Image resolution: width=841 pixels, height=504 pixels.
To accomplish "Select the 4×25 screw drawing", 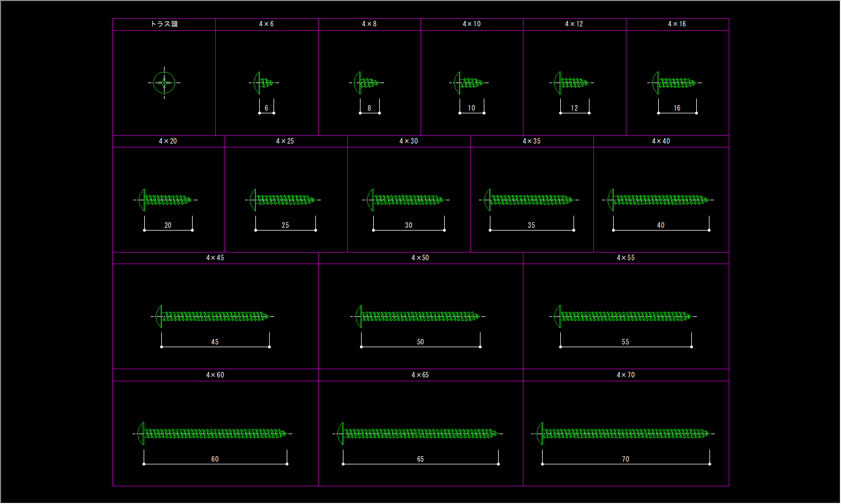I will click(282, 200).
